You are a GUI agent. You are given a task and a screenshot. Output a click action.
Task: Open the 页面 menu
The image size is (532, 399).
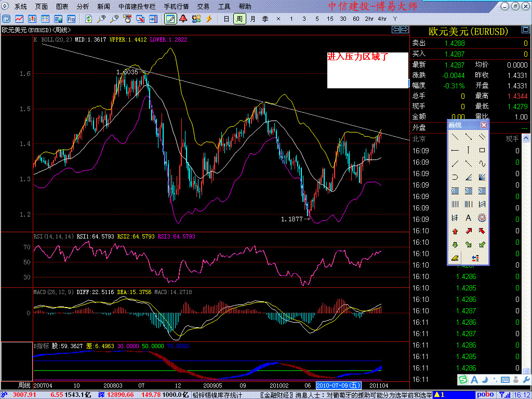(42, 6)
